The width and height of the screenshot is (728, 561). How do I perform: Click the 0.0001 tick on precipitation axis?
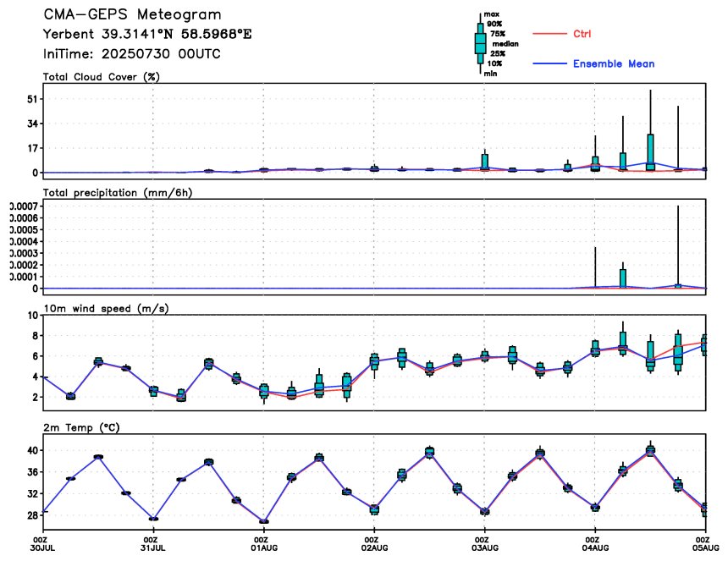25,277
